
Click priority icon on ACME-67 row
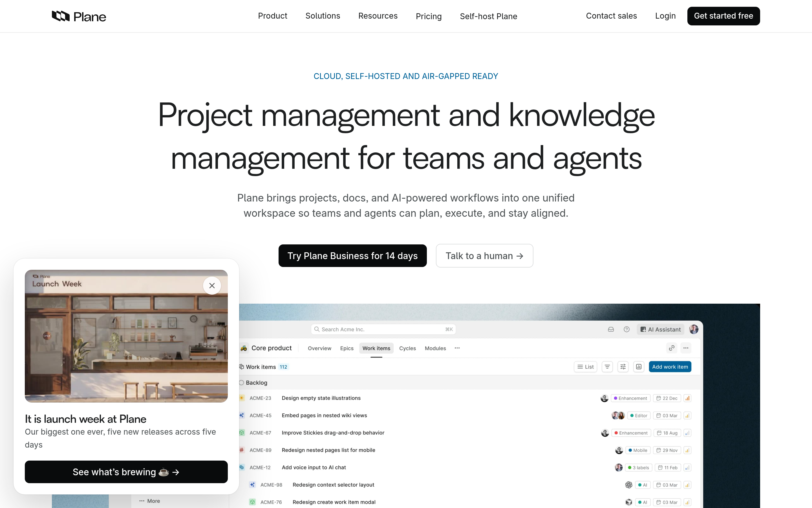(x=687, y=433)
